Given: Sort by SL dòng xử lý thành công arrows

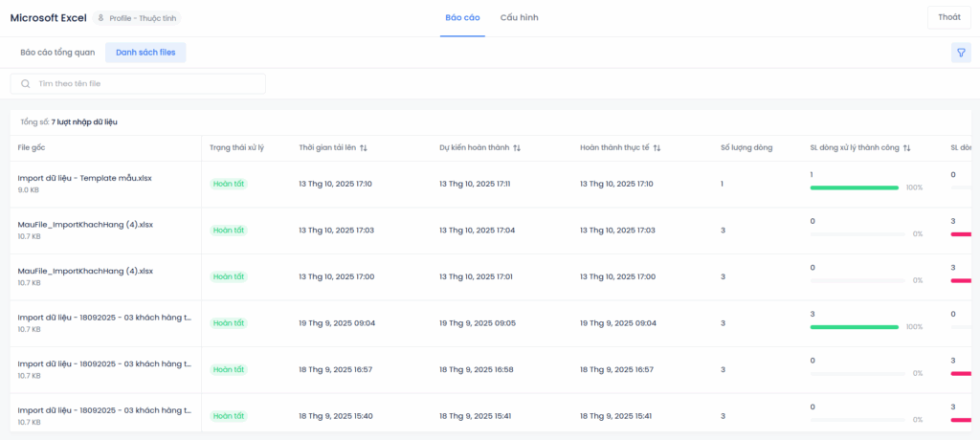Looking at the screenshot, I should pyautogui.click(x=906, y=148).
